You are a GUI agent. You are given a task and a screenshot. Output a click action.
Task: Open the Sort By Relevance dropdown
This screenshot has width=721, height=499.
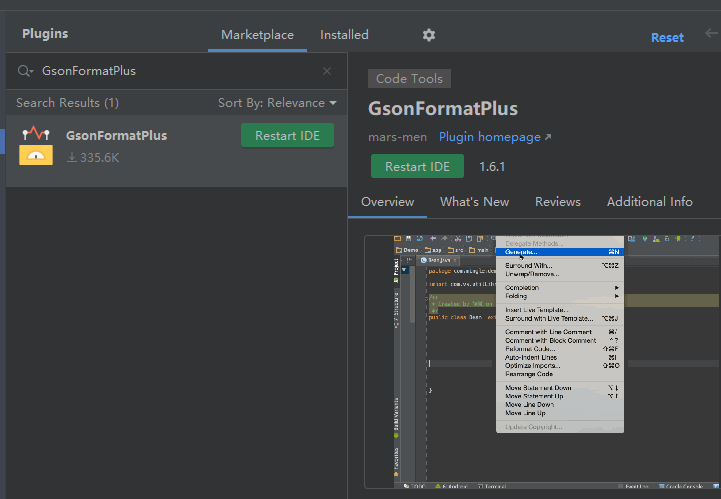pos(277,103)
